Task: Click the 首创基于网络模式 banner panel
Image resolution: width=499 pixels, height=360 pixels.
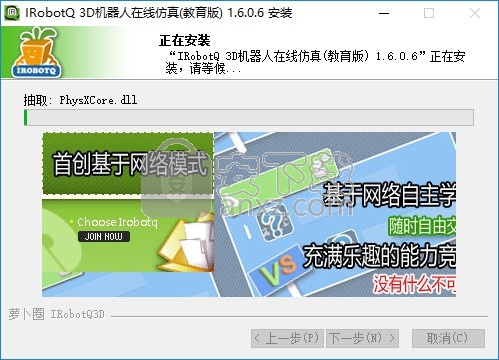Action: pos(128,164)
